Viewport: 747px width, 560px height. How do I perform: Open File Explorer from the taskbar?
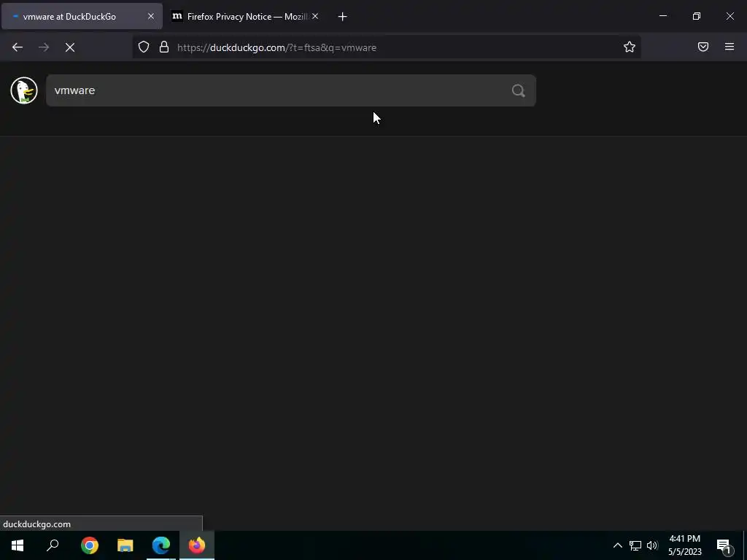point(125,545)
